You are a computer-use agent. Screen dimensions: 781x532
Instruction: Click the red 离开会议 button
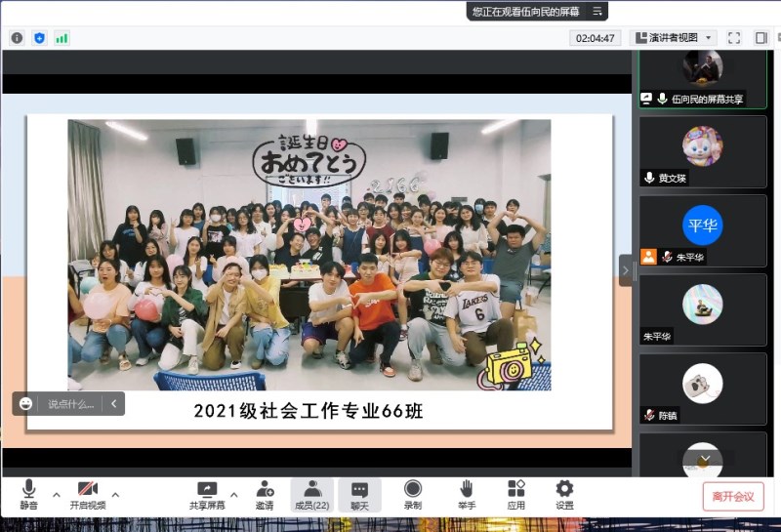pyautogui.click(x=733, y=496)
